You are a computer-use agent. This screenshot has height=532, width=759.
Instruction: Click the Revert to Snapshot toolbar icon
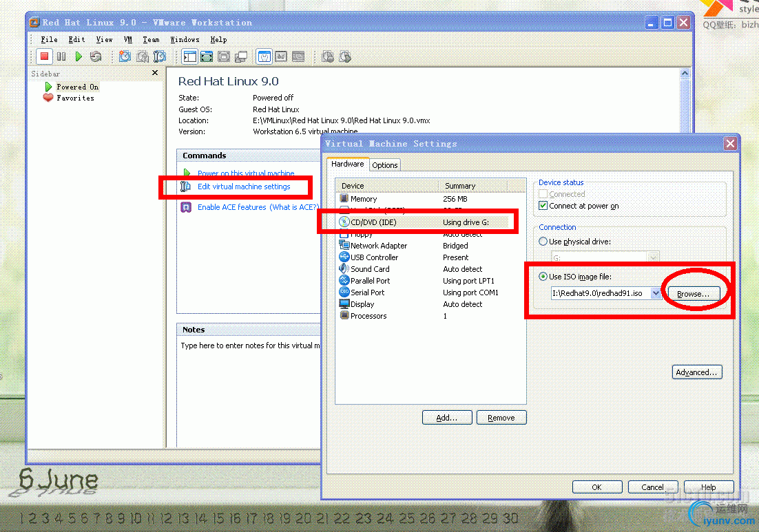[143, 56]
